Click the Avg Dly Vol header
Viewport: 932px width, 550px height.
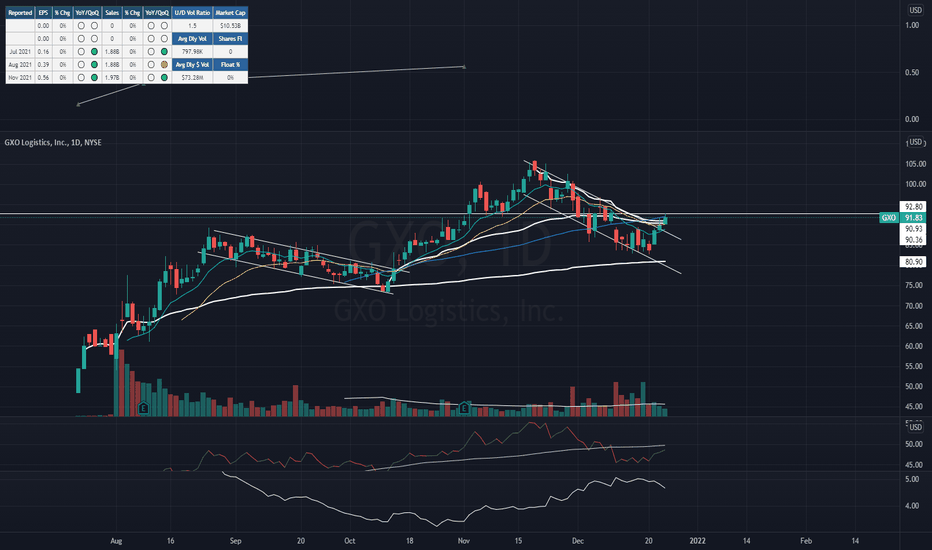[x=192, y=39]
